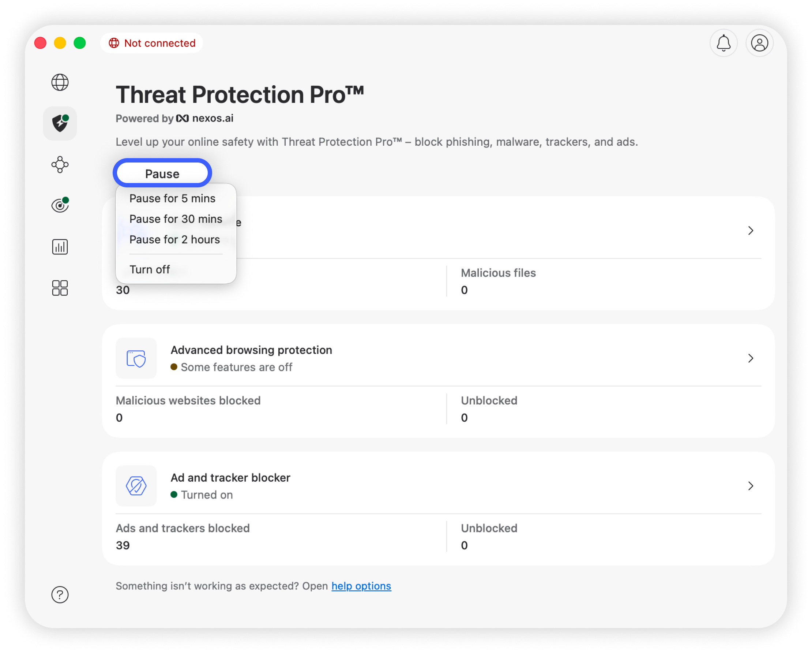Expand the top protection card chevron
Screen dimensions: 812x653
pos(750,231)
